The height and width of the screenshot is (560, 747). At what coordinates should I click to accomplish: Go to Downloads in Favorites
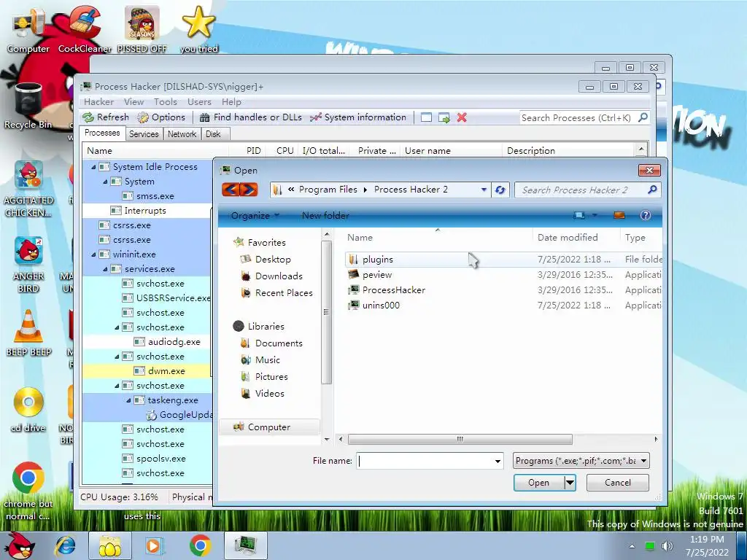coord(271,276)
